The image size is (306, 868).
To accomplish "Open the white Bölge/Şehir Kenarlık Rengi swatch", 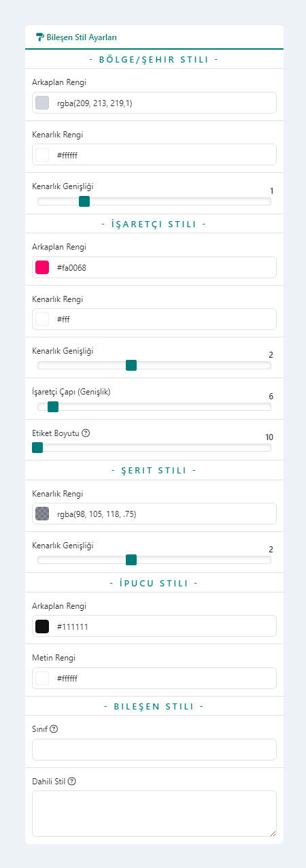I will (42, 154).
